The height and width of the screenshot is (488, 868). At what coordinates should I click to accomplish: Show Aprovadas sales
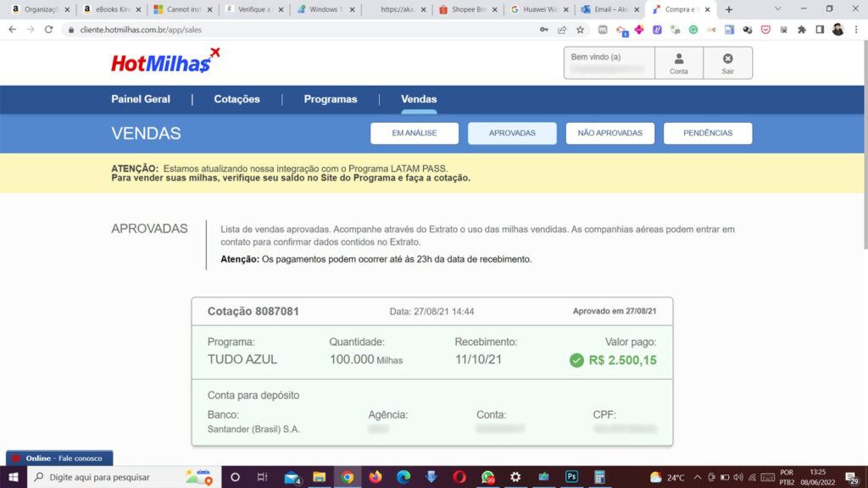click(x=512, y=133)
